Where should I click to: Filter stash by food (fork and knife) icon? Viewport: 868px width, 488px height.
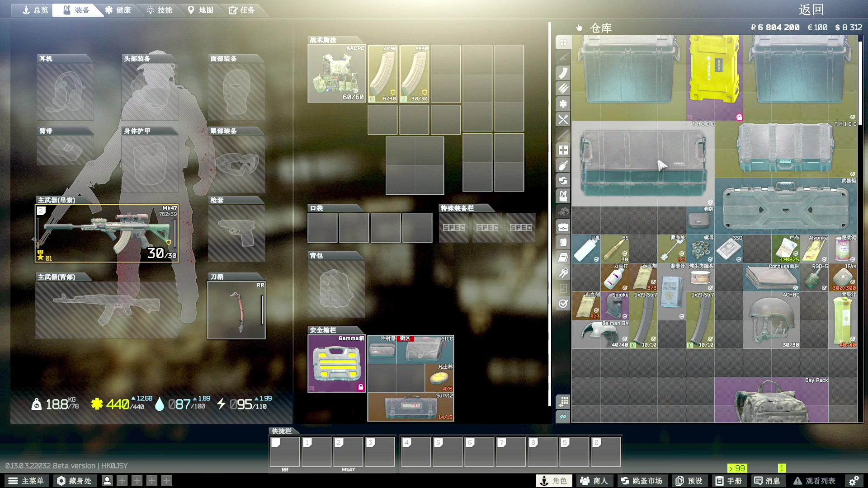pos(563,119)
